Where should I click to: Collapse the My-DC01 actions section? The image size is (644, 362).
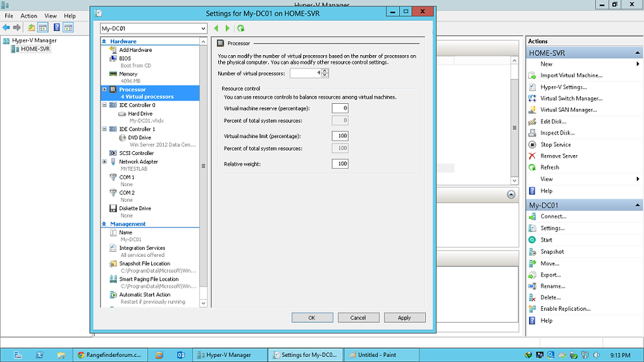click(x=637, y=205)
